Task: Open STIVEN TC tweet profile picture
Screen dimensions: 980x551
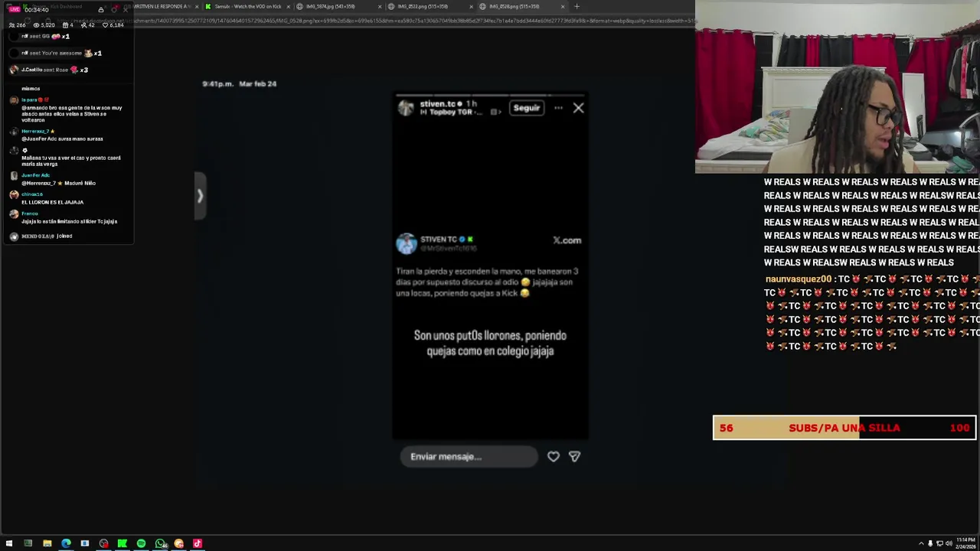Action: tap(407, 243)
